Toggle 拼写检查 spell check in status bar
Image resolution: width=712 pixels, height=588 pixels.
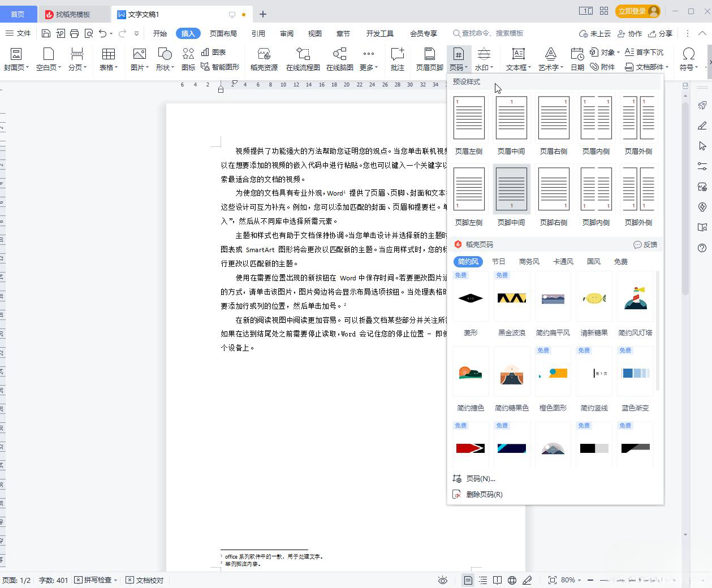point(96,580)
